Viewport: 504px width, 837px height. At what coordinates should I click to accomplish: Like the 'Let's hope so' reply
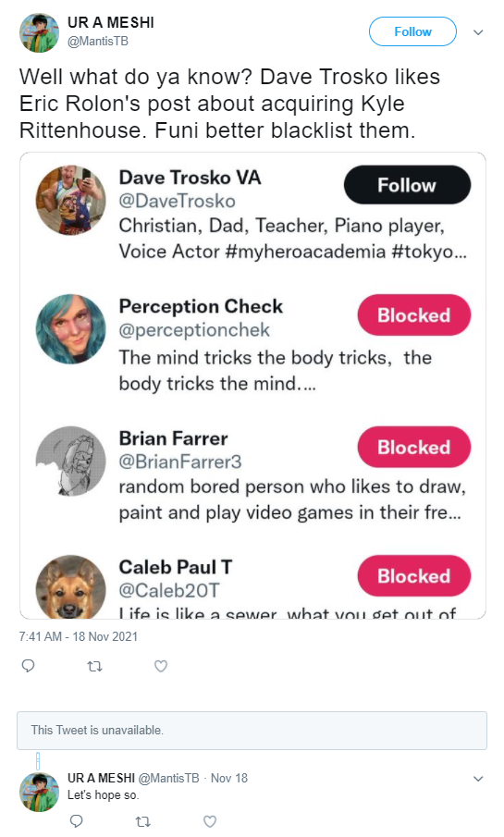(210, 821)
